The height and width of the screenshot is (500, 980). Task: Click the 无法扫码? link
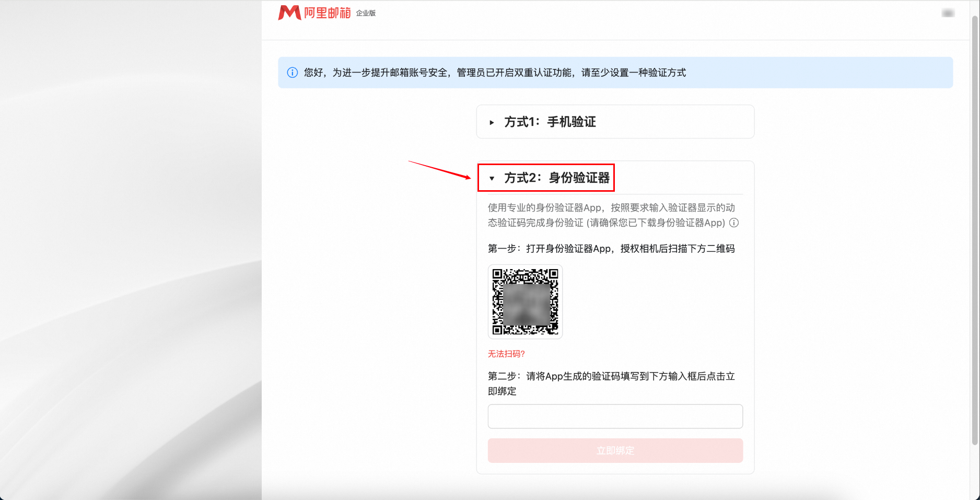click(506, 354)
